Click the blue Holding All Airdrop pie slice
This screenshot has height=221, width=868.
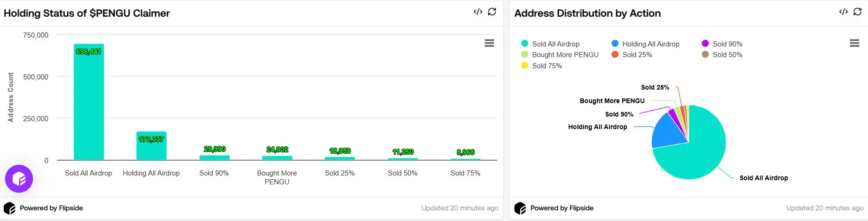[667, 133]
